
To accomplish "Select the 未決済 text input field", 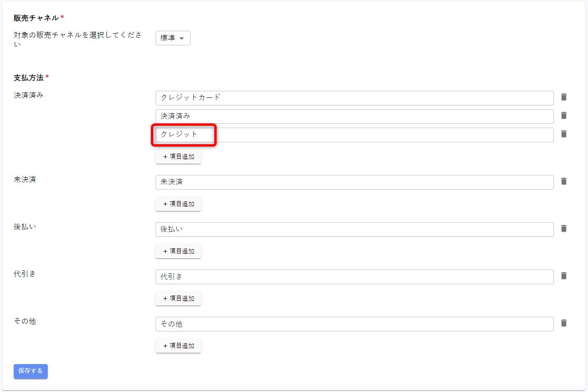I will (x=354, y=182).
